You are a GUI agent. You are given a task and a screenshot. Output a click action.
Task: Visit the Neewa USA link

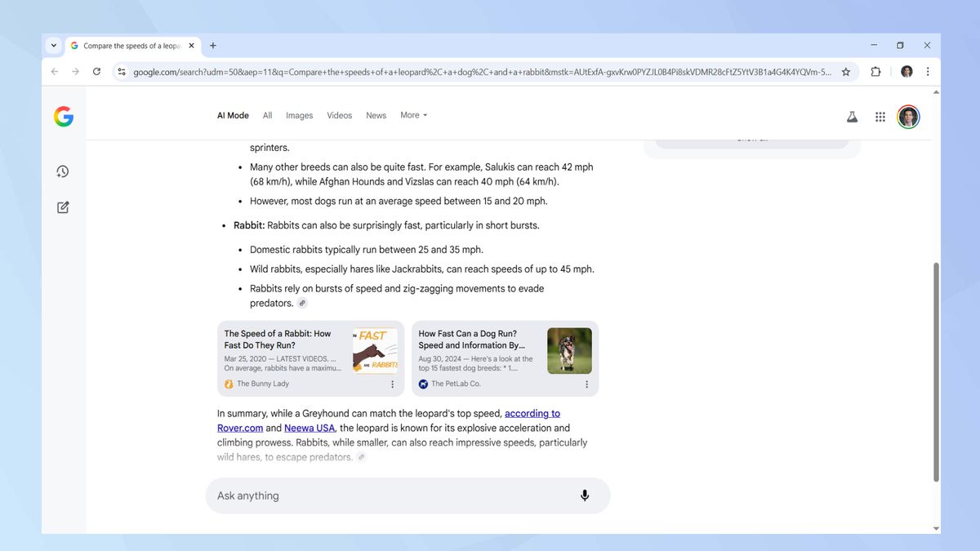pyautogui.click(x=309, y=428)
